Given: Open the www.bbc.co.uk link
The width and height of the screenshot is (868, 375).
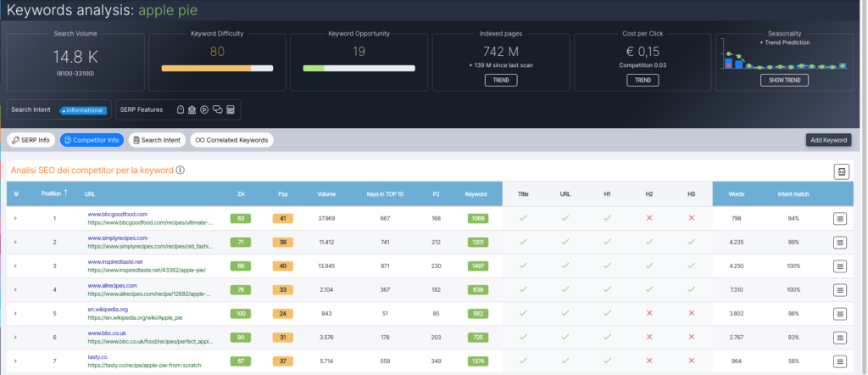Looking at the screenshot, I should 107,333.
